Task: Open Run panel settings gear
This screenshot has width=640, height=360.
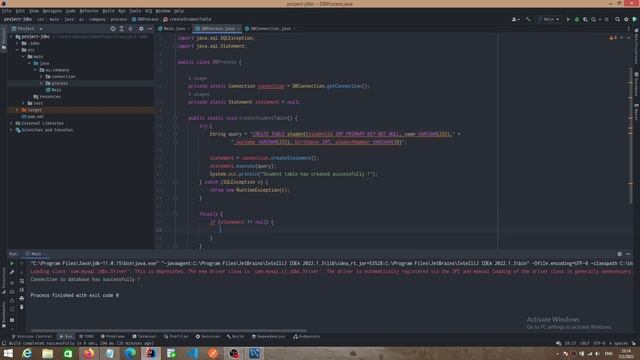Action: point(620,254)
